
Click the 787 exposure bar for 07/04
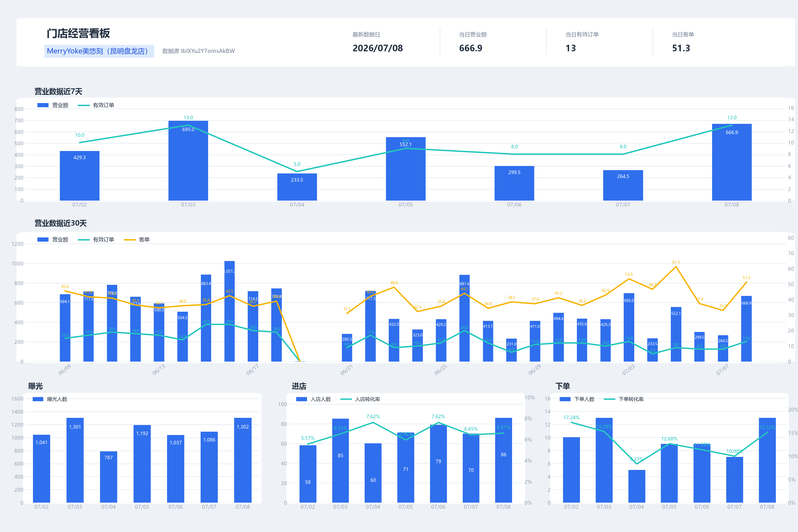click(x=109, y=477)
